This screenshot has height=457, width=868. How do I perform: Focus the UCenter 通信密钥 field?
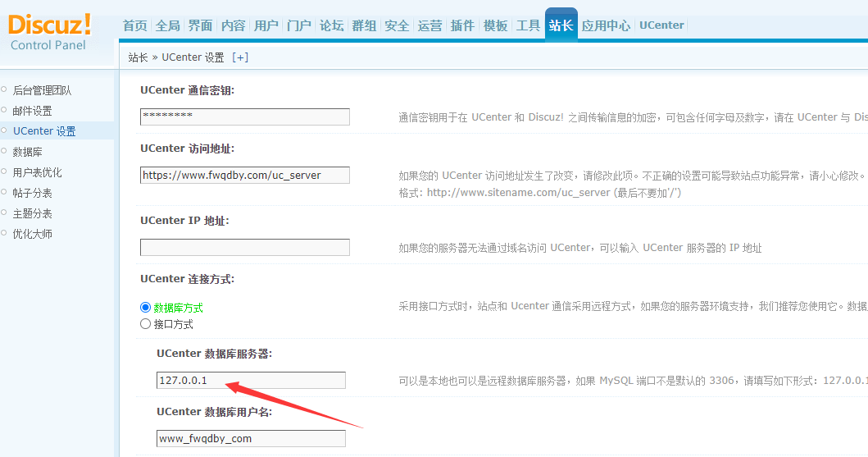[245, 117]
